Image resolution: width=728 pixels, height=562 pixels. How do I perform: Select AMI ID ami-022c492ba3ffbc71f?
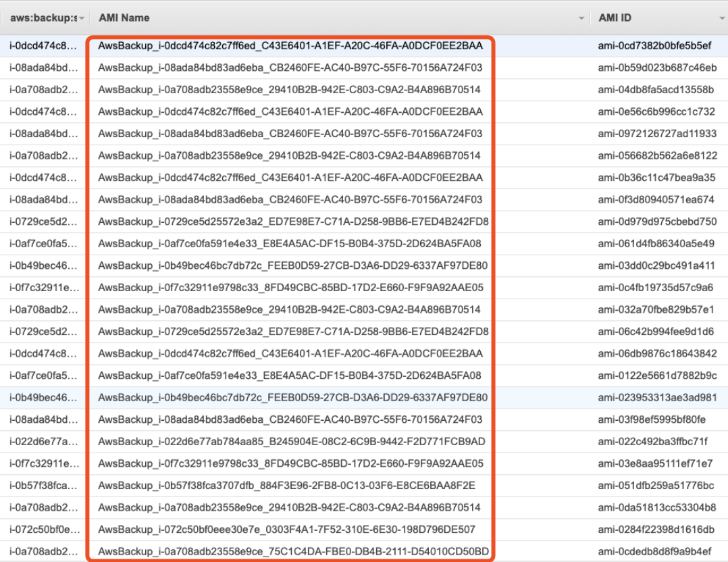pyautogui.click(x=653, y=441)
